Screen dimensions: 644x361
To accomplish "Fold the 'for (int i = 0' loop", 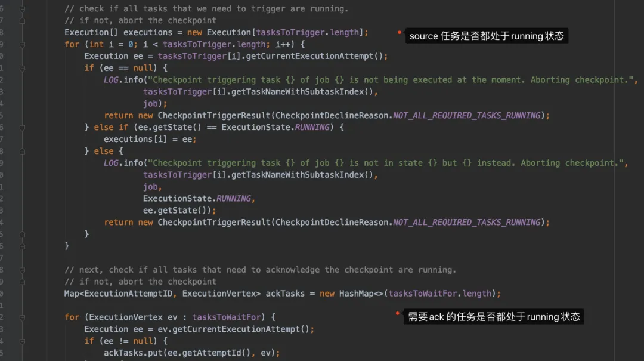I will coord(22,44).
